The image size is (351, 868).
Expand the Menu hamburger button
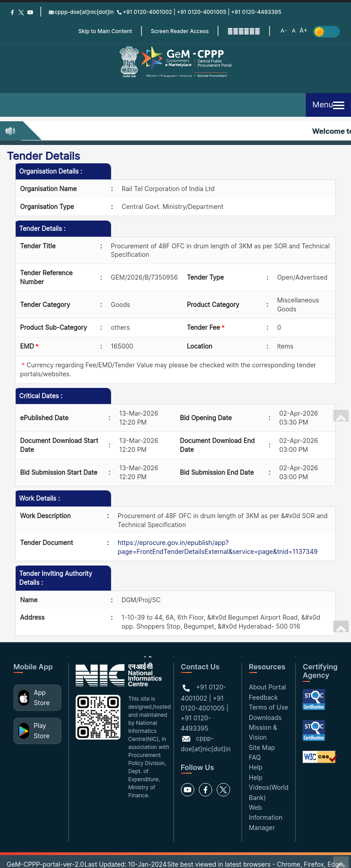pos(328,105)
